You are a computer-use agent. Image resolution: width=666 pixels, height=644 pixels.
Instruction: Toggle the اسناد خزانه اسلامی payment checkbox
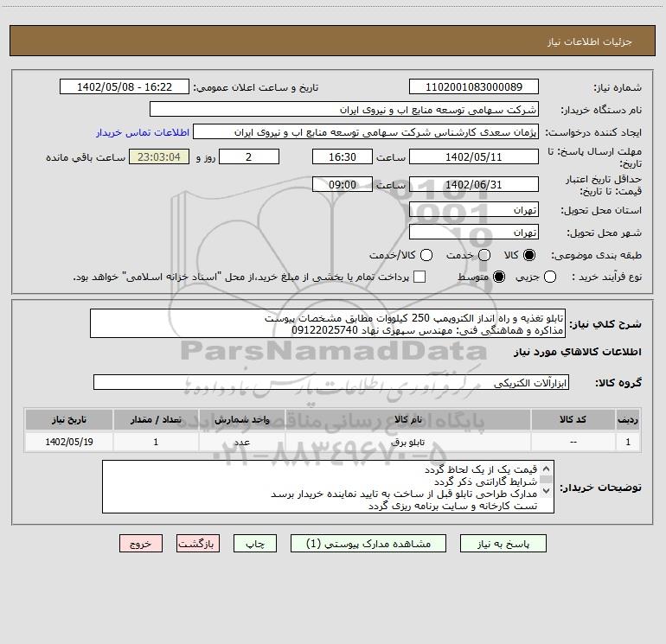point(419,277)
